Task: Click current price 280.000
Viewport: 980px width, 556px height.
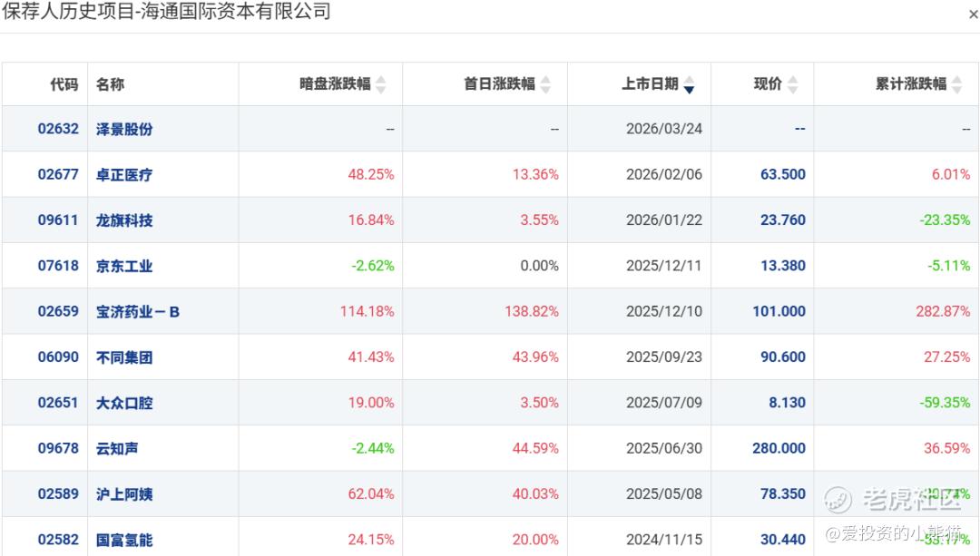Action: (779, 448)
